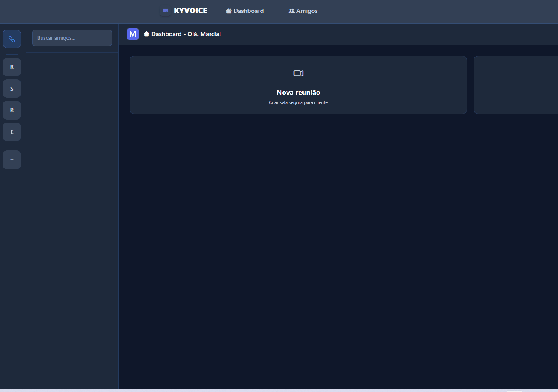Click the house icon in top Dashboard nav
This screenshot has height=392, width=558.
tap(229, 11)
